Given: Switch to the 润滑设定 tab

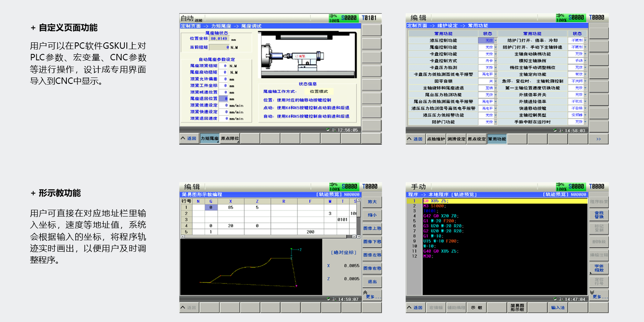Looking at the screenshot, I should [456, 139].
